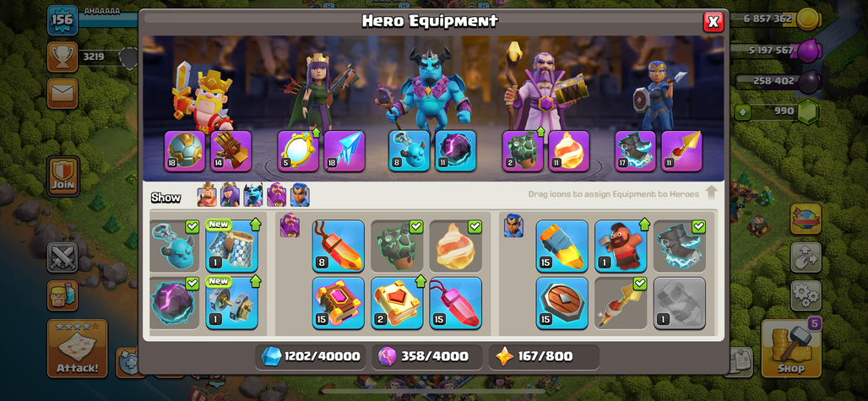Viewport: 868px width, 401px height.
Task: Toggle Barbarian King filter in Show row
Action: click(207, 195)
